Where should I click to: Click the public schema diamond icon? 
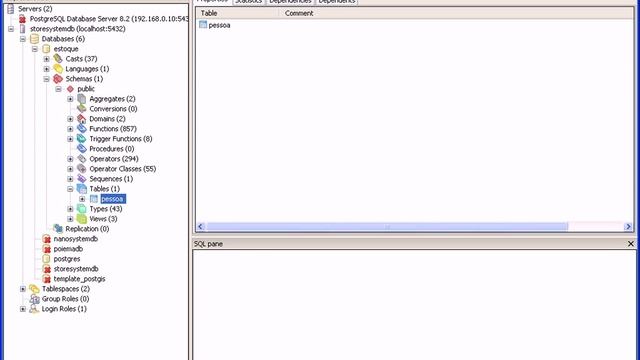click(70, 89)
